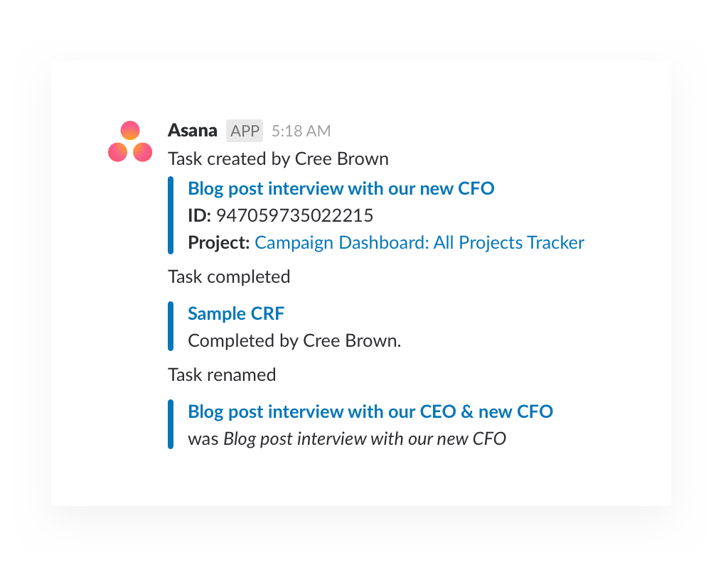Open the Asana sender name profile
The image size is (728, 577).
coord(193,131)
